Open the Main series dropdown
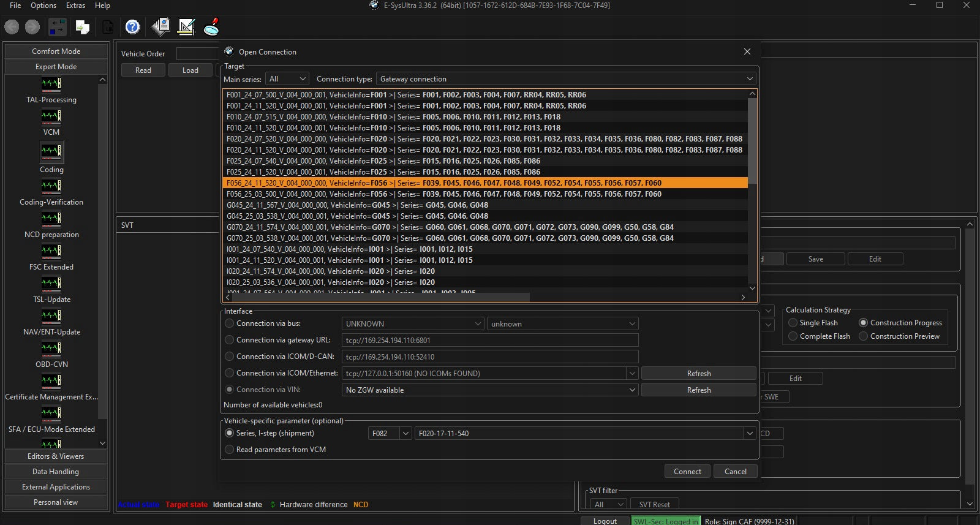The width and height of the screenshot is (980, 525). 287,79
